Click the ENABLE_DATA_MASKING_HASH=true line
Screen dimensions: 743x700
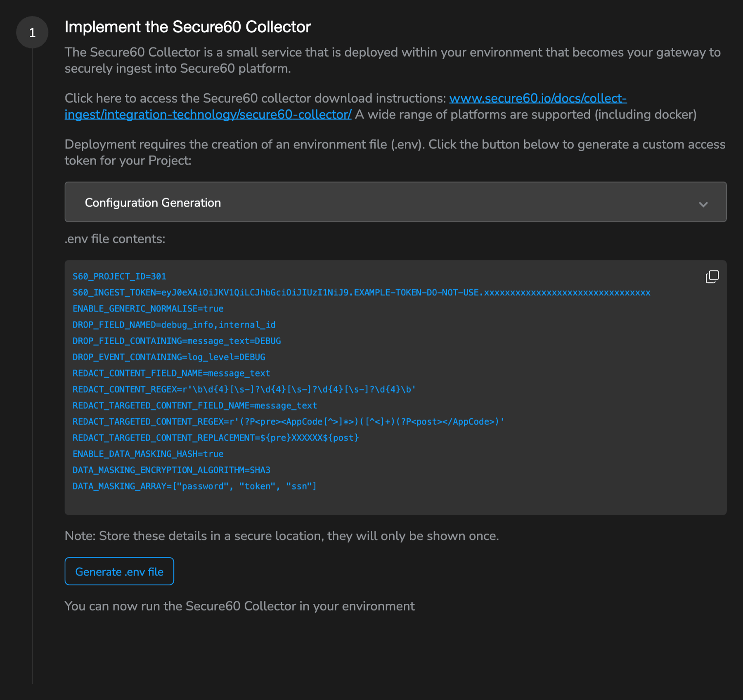(148, 454)
